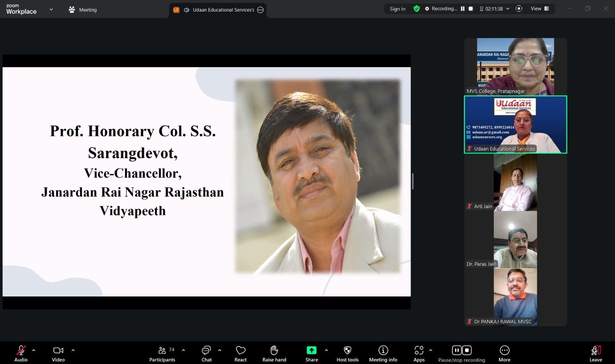This screenshot has width=615, height=364.
Task: Click the Sign in button
Action: pos(397,9)
